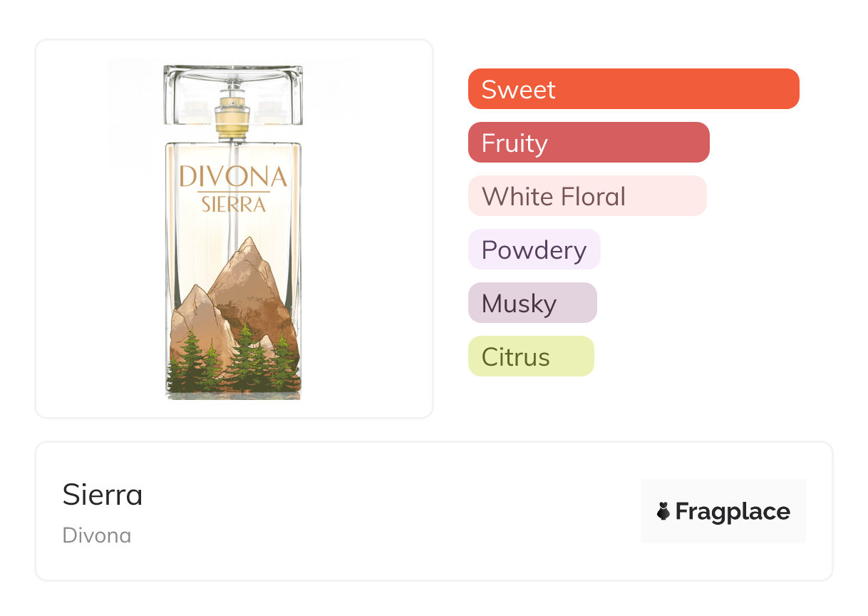Click the Fragplace wordmark text

(733, 511)
